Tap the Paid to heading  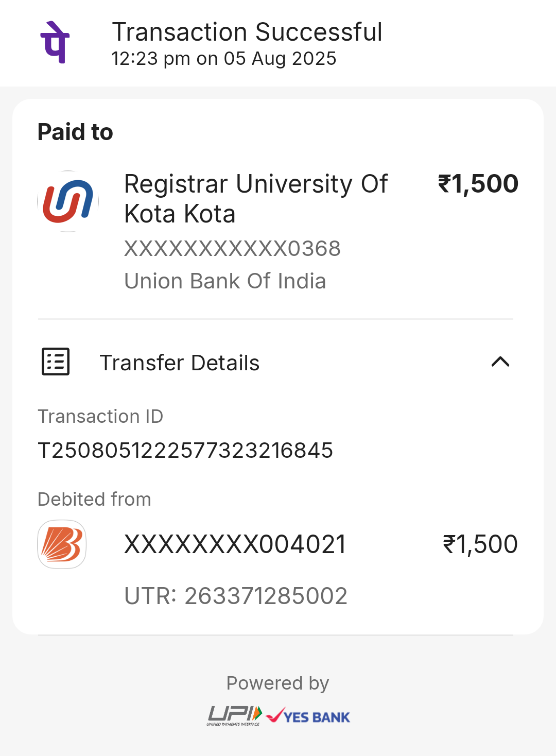75,132
